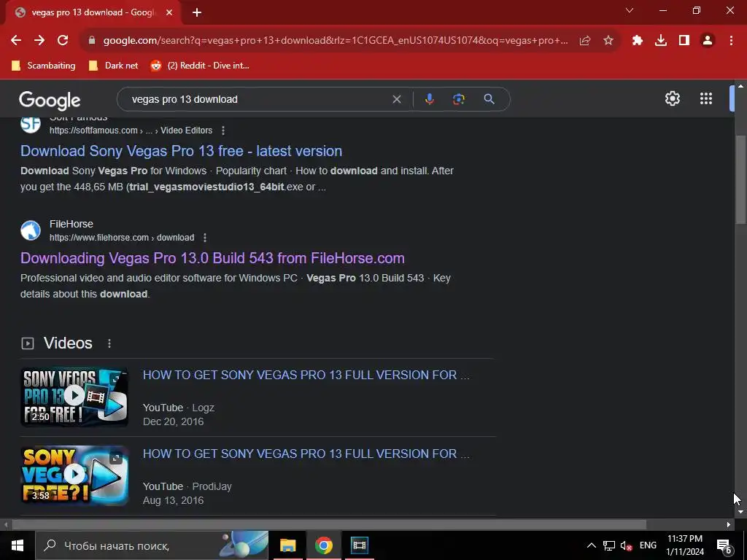This screenshot has height=560, width=747.
Task: Open Chrome downloads icon
Action: [x=661, y=41]
